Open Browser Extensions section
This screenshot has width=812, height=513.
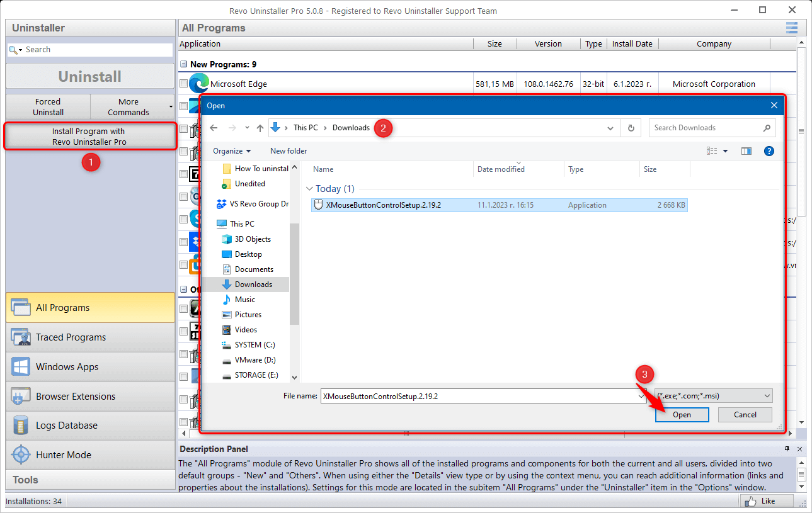(91, 397)
